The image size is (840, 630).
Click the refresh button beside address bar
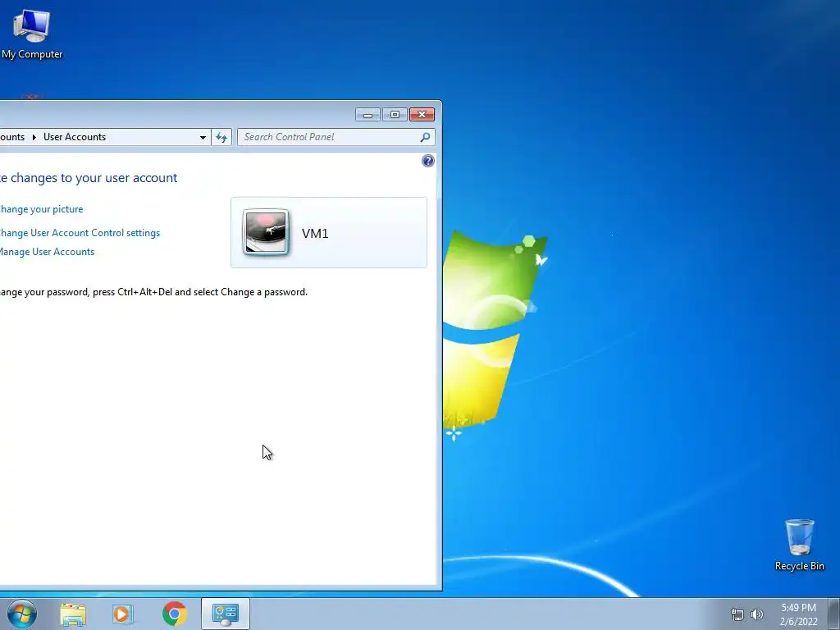(221, 137)
